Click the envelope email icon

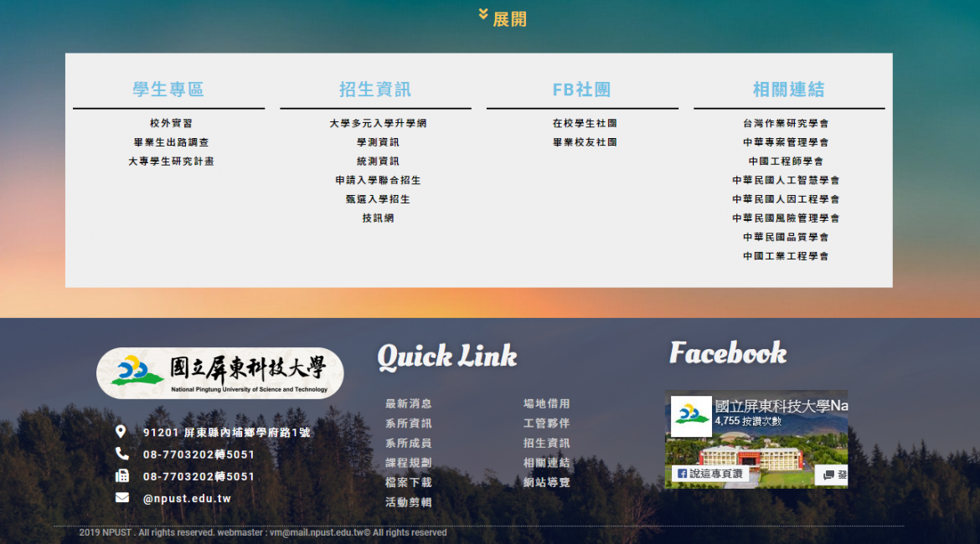(x=122, y=498)
